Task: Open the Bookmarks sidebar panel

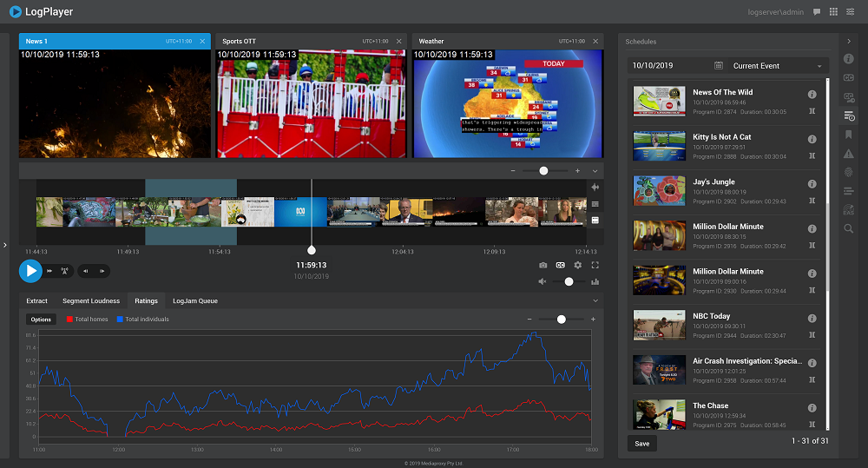Action: 849,135
